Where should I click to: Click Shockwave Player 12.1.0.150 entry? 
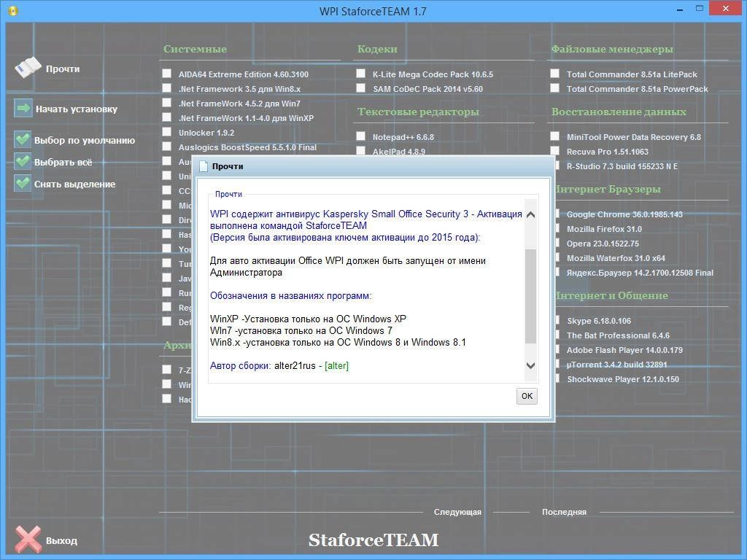[623, 379]
